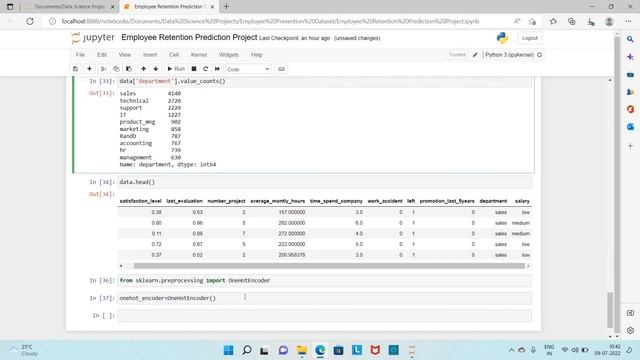Restart the kernel icon
This screenshot has width=640, height=360.
[205, 69]
